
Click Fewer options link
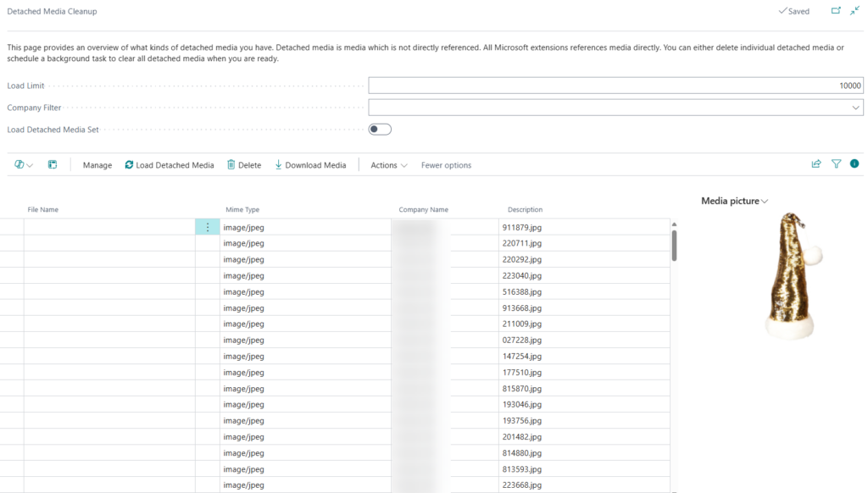[446, 165]
